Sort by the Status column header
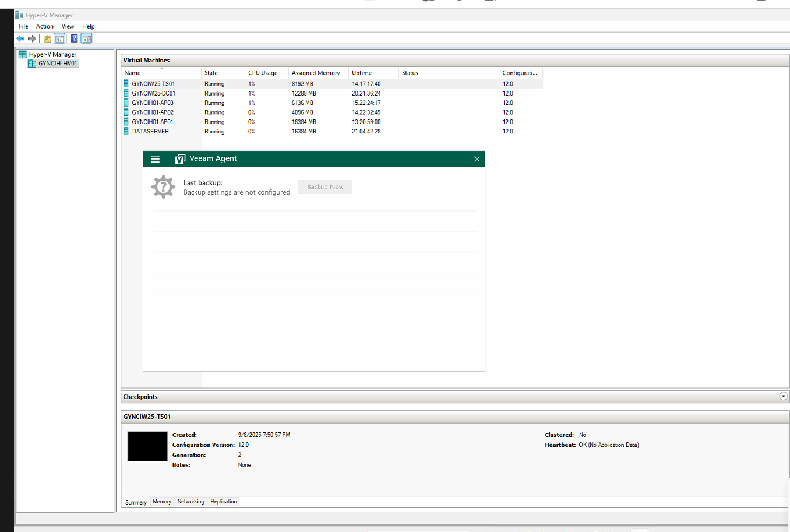Screen dimensions: 790x532 (x=449, y=73)
